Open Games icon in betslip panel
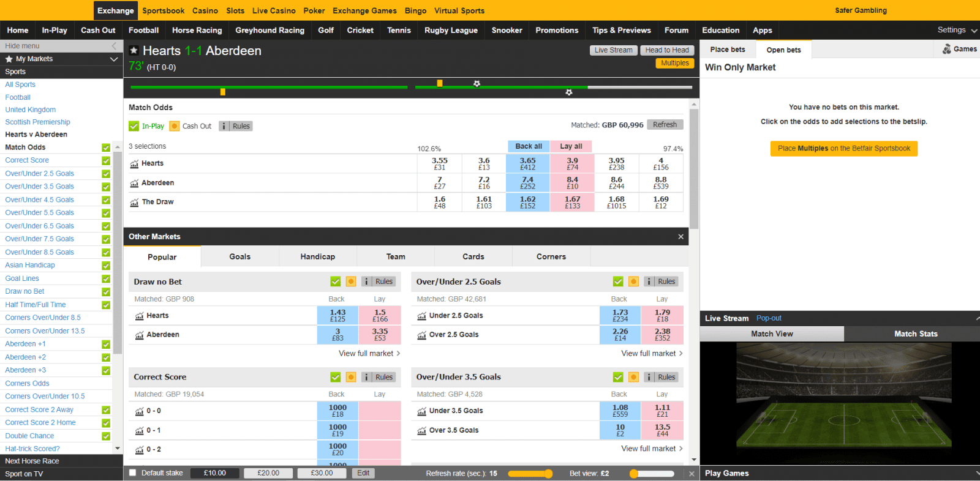 [947, 49]
